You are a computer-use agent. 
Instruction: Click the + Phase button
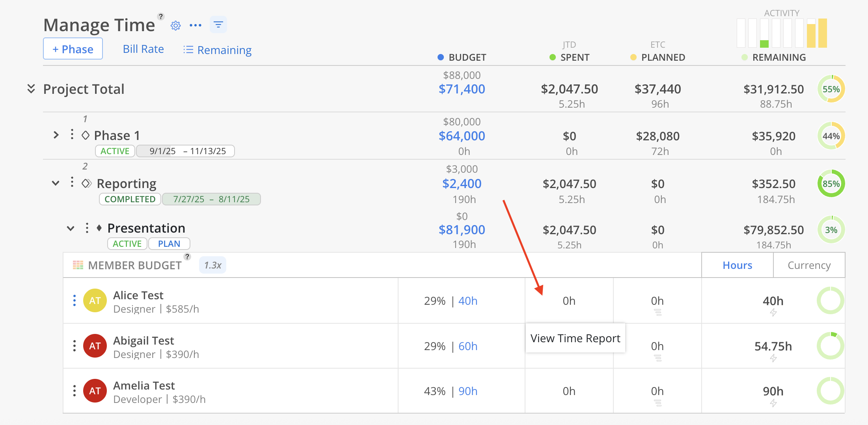(x=73, y=49)
